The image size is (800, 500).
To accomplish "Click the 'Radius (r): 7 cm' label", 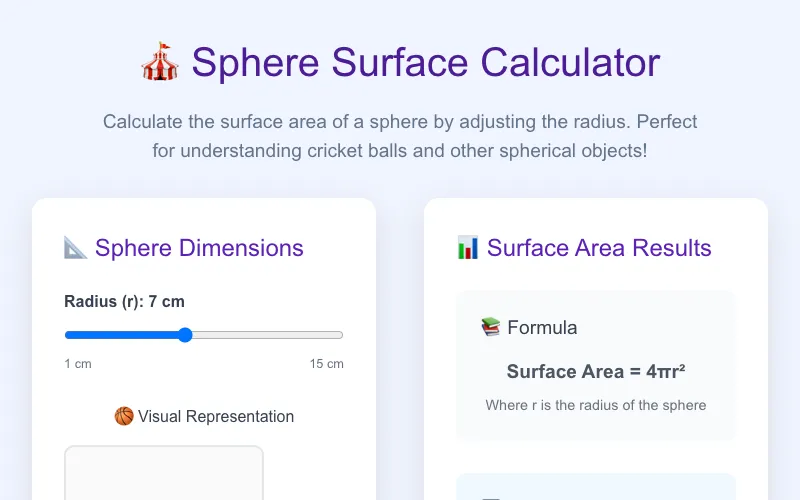I will (x=124, y=302).
